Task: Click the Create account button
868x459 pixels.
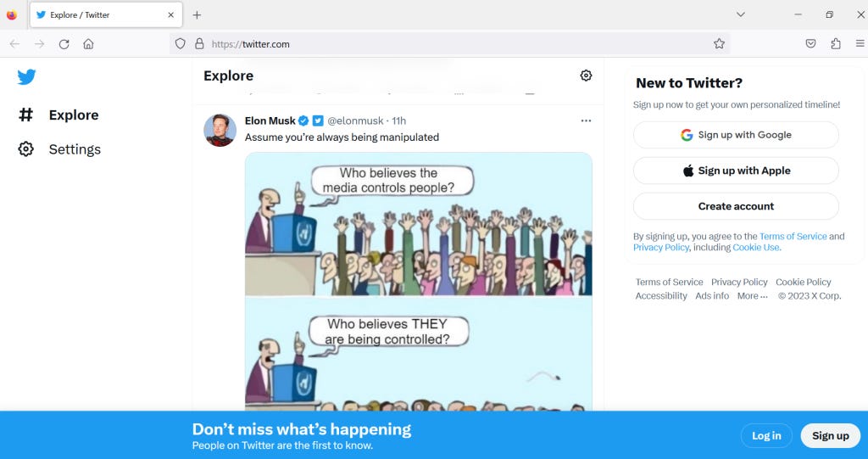Action: [x=736, y=206]
